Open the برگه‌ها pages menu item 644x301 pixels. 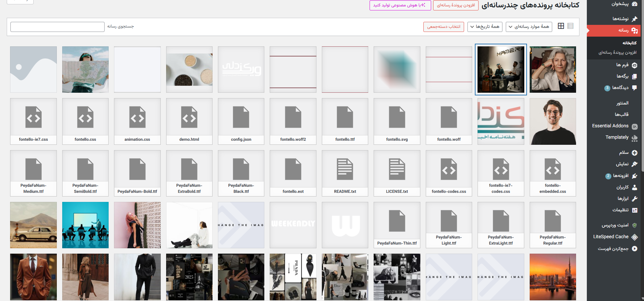[622, 76]
